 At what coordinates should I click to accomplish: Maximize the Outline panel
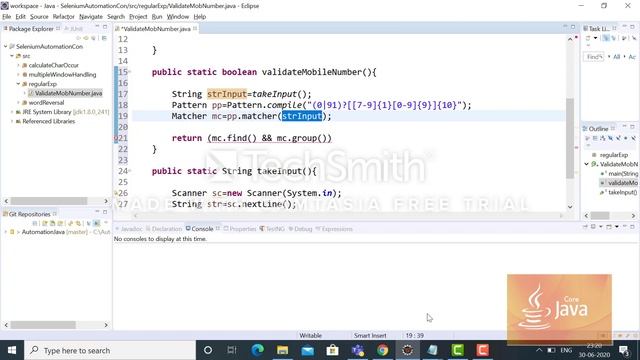633,127
